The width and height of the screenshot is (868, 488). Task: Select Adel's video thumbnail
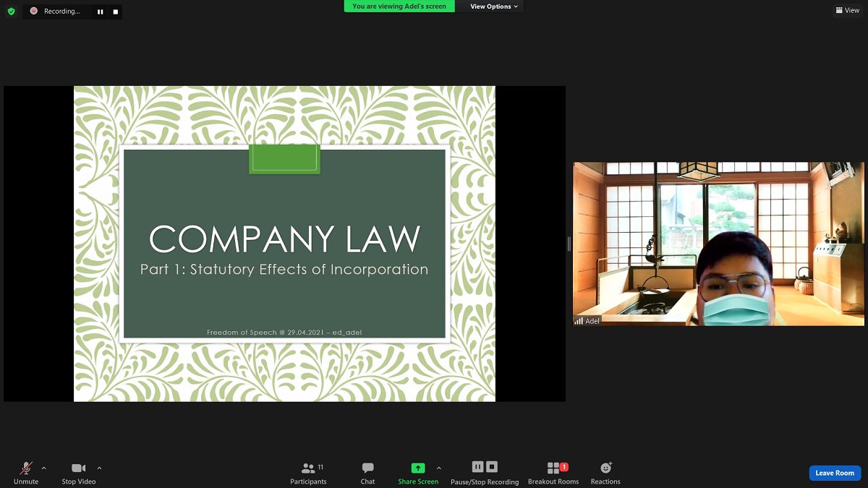[718, 244]
